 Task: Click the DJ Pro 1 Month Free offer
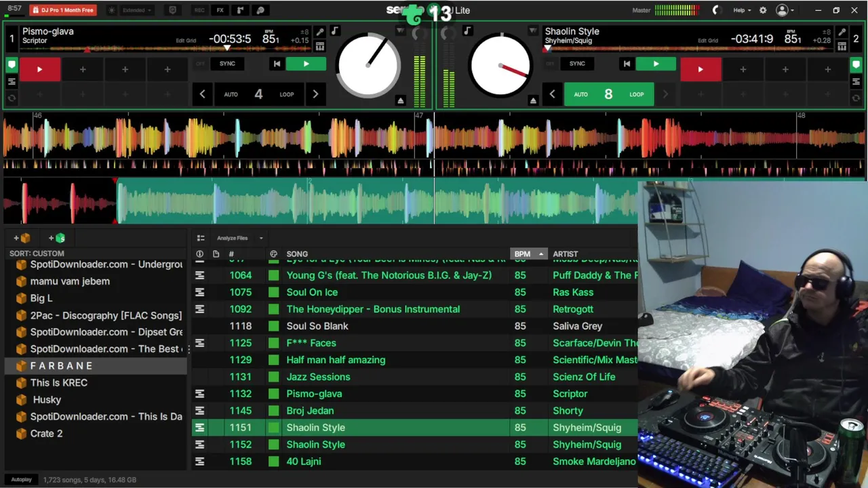pos(63,10)
